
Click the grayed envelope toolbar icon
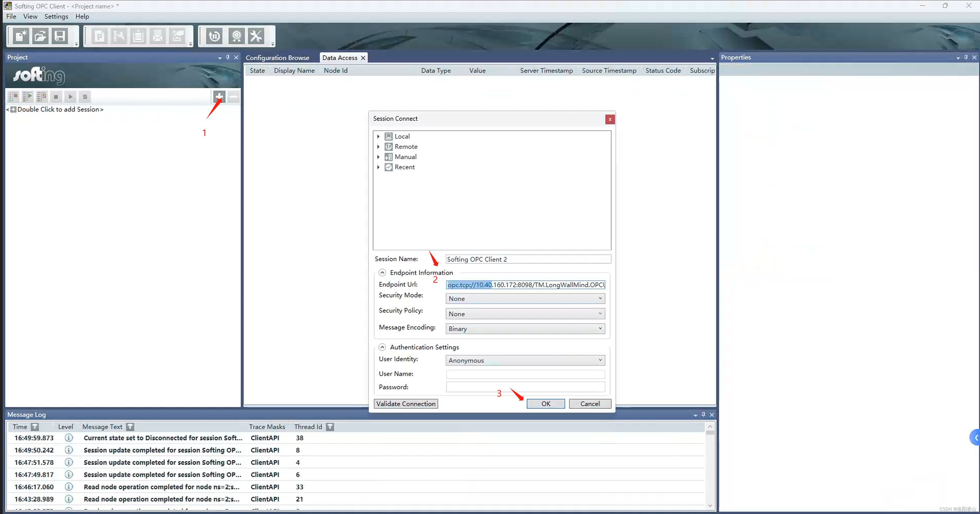tap(157, 36)
